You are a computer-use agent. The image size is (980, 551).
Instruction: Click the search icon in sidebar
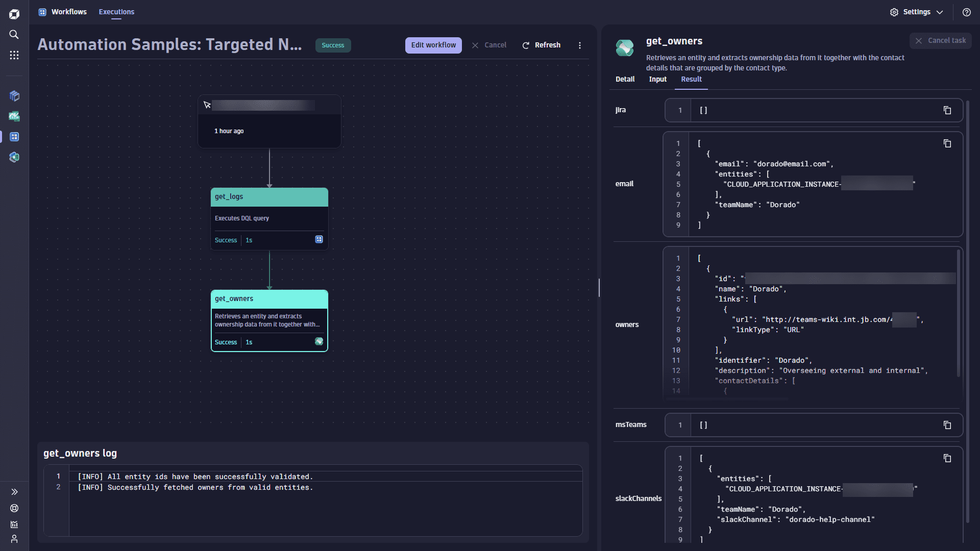(x=14, y=34)
